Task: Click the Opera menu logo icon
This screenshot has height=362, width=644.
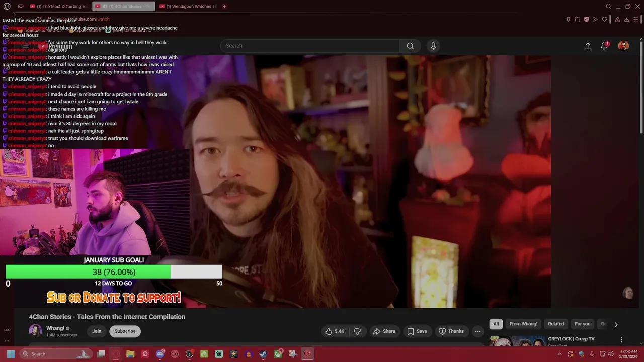Action: (x=7, y=7)
